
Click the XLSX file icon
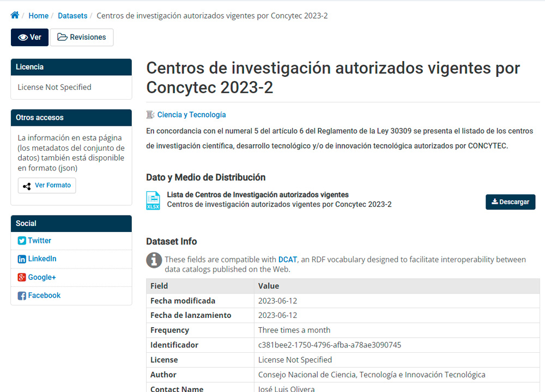pos(153,200)
